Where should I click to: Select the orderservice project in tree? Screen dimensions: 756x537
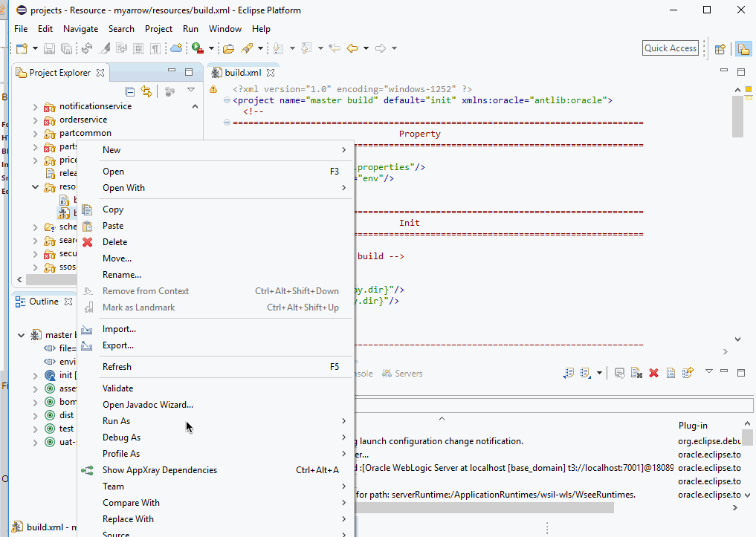[83, 120]
